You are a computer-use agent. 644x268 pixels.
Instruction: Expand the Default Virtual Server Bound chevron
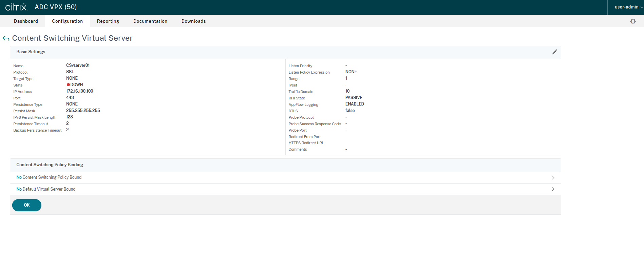click(553, 189)
